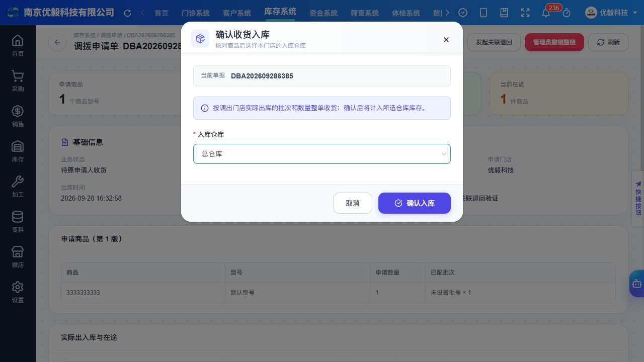
Task: Click the left chevron before the top tabs
Action: pyautogui.click(x=143, y=13)
